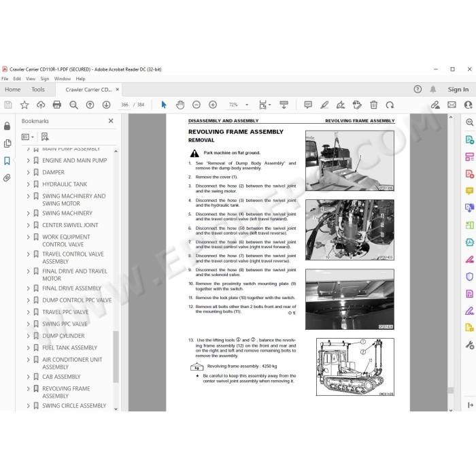The width and height of the screenshot is (476, 476).
Task: Select the Crawler Carrier CD document tab
Action: coord(88,90)
